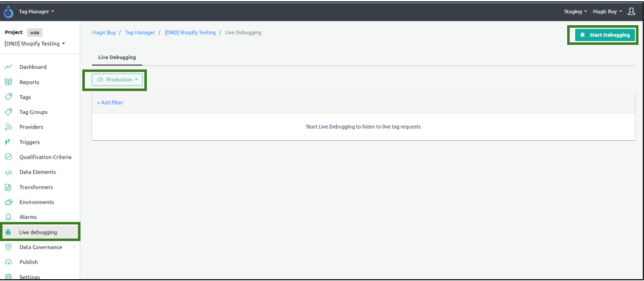Click the Tag Groups icon
644x281 pixels.
coord(8,112)
